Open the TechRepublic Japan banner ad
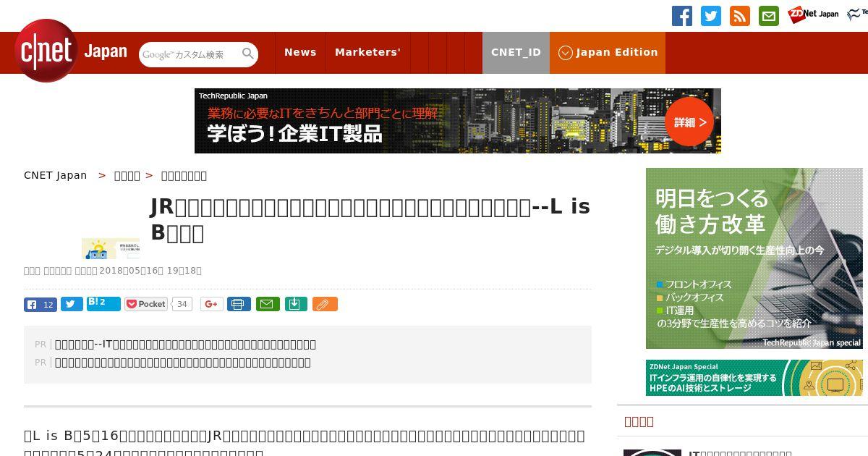The image size is (868, 456). tap(458, 121)
